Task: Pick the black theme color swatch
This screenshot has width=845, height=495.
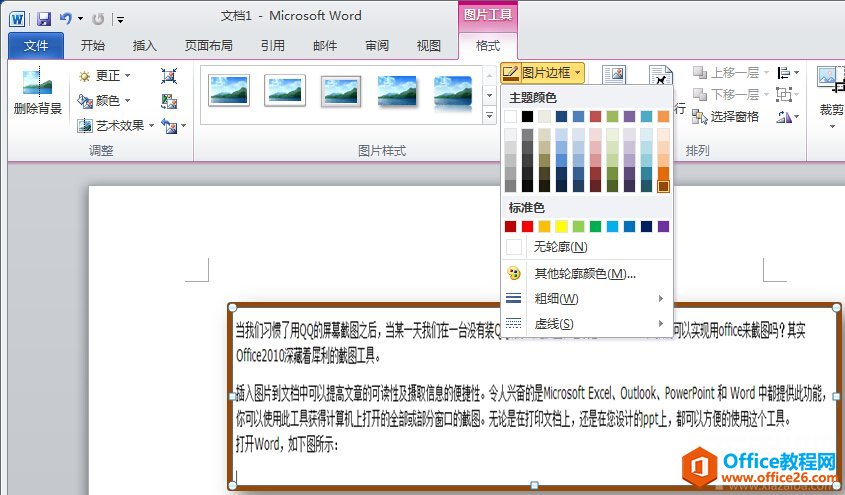Action: [527, 116]
